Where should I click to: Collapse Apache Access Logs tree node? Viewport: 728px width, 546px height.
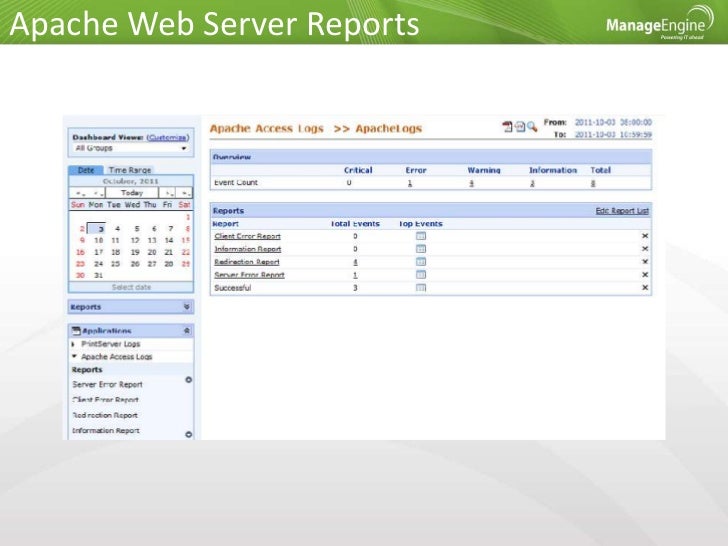(74, 357)
